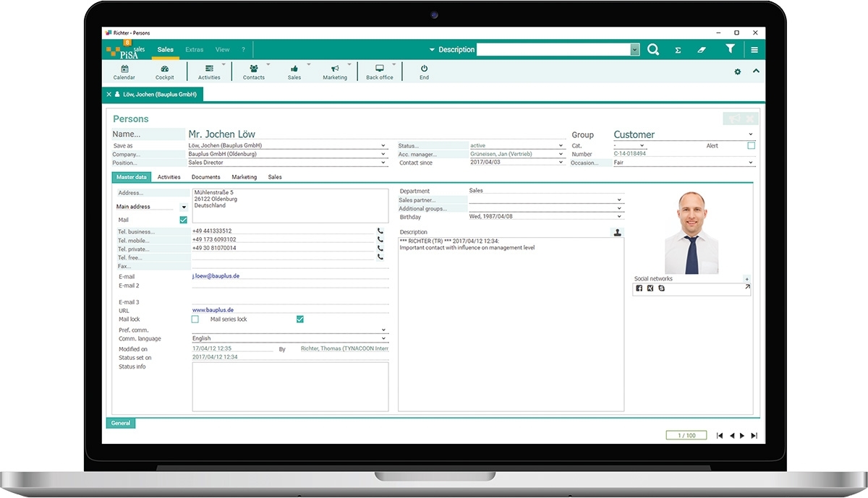The width and height of the screenshot is (868, 498).
Task: Open the Skype social network icon
Action: pos(661,288)
